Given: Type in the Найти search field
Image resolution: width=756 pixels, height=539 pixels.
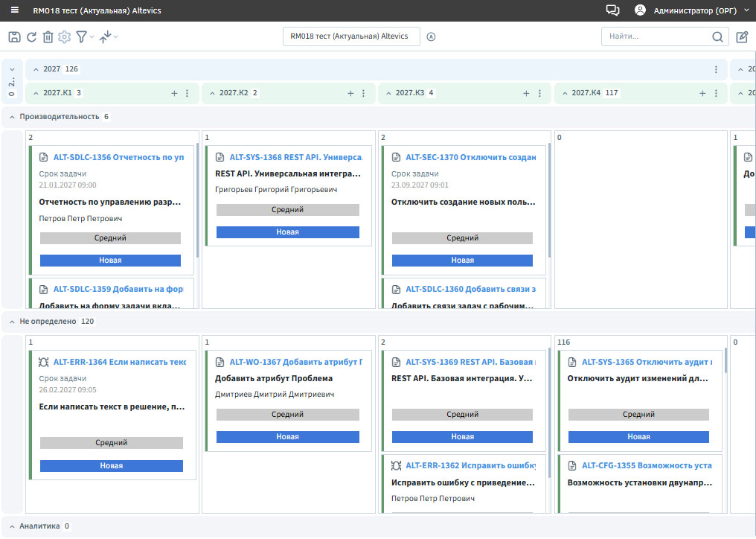Looking at the screenshot, I should (x=655, y=36).
